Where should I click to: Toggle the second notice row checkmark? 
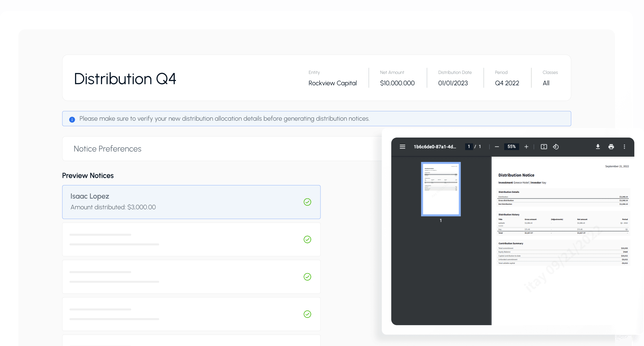click(307, 239)
